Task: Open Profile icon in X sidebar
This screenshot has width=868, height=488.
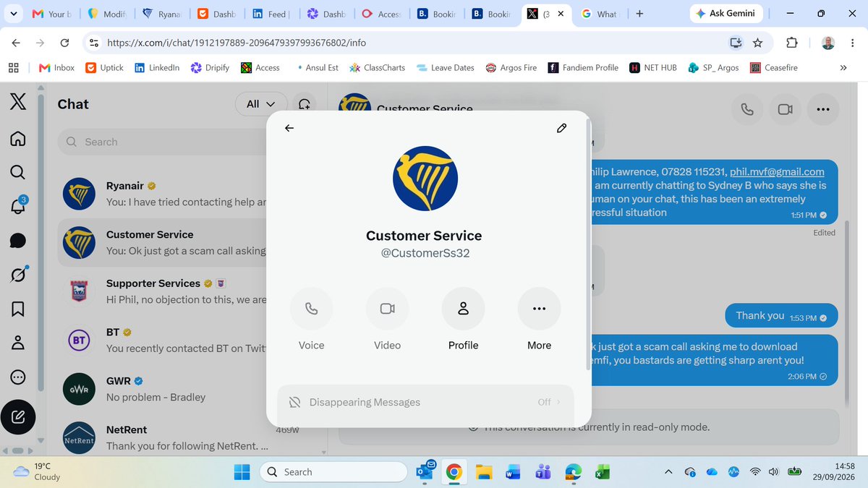Action: [x=18, y=343]
